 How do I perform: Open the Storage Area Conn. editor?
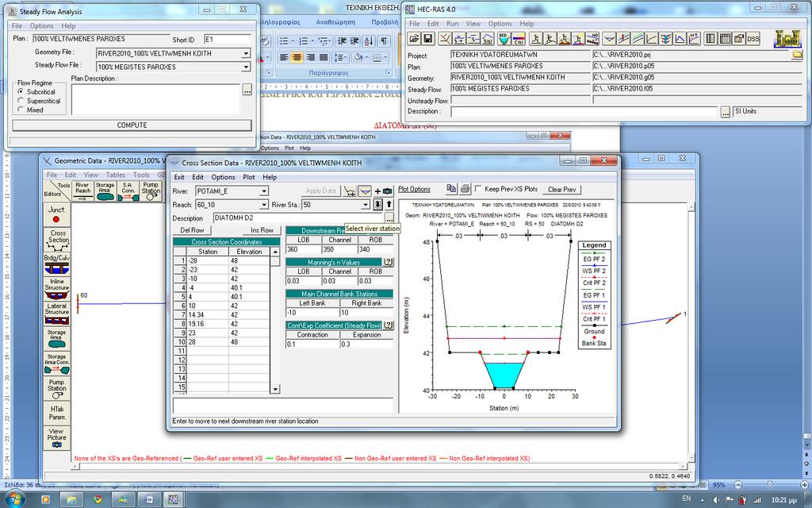[x=56, y=364]
